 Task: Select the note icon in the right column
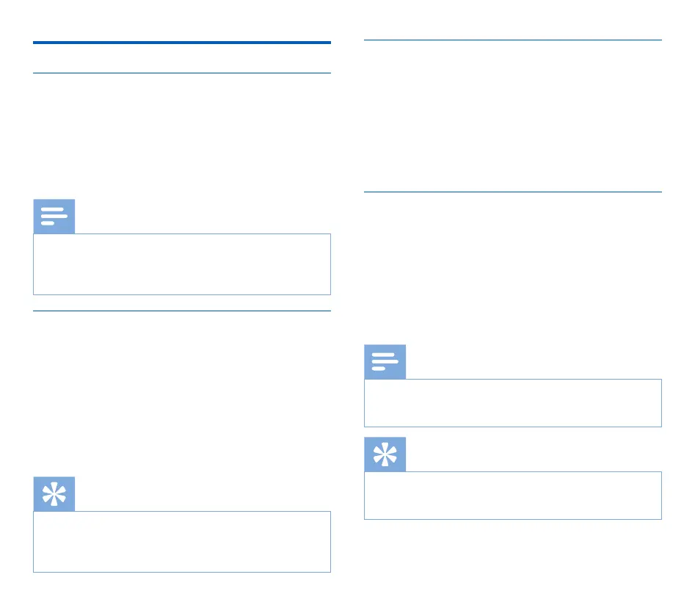click(385, 362)
